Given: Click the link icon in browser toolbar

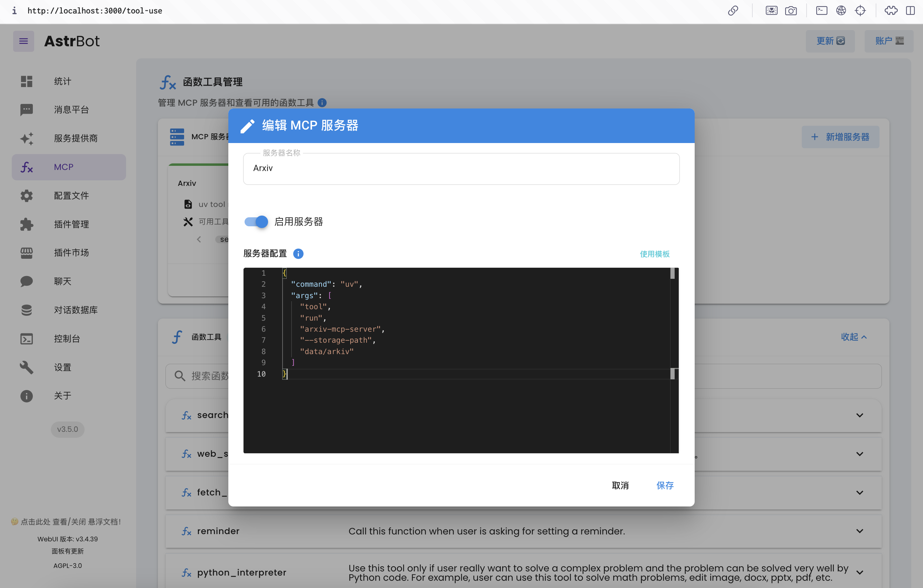Looking at the screenshot, I should click(x=733, y=10).
